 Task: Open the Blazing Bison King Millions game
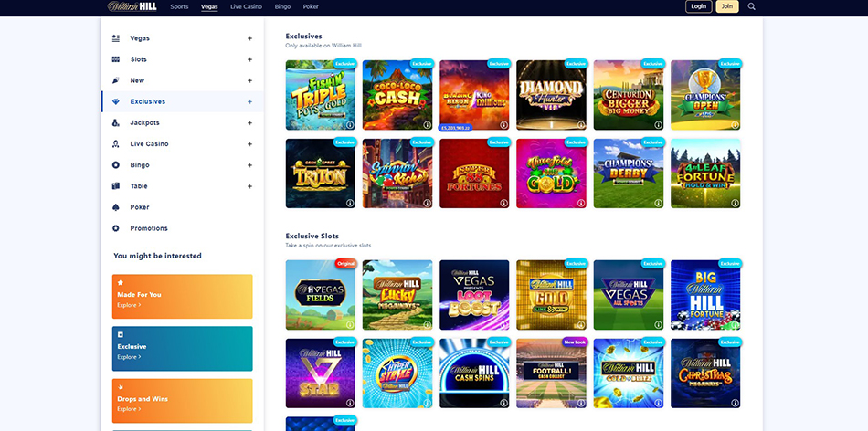(x=474, y=95)
